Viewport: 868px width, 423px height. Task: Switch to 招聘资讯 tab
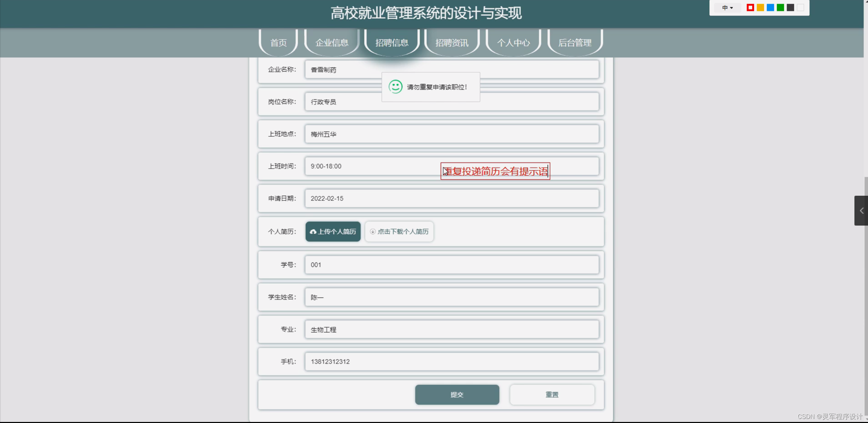coord(452,43)
